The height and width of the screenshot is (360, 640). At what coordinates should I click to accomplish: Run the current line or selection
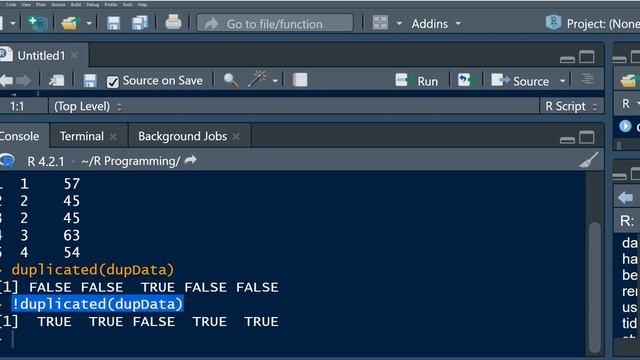(x=417, y=80)
